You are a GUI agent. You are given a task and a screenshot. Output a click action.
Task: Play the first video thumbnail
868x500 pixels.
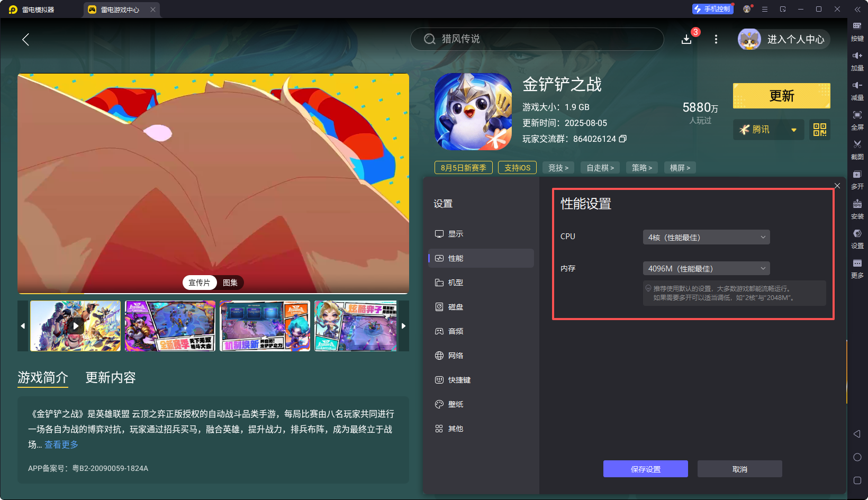coord(76,326)
